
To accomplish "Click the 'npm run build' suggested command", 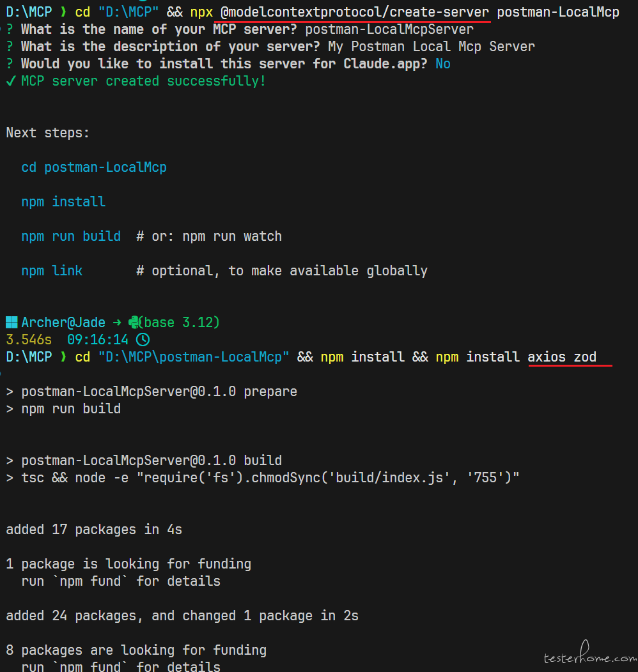I will tap(71, 236).
